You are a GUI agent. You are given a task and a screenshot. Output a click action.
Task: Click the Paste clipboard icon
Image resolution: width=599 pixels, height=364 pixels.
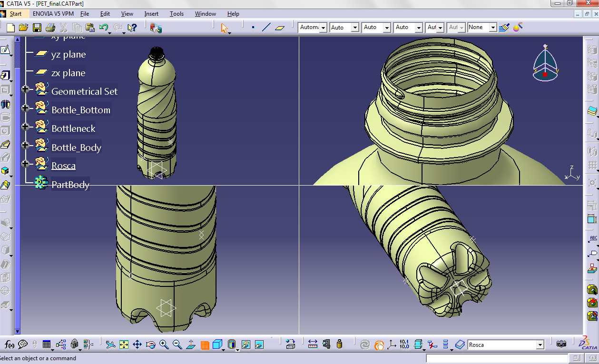(x=90, y=28)
